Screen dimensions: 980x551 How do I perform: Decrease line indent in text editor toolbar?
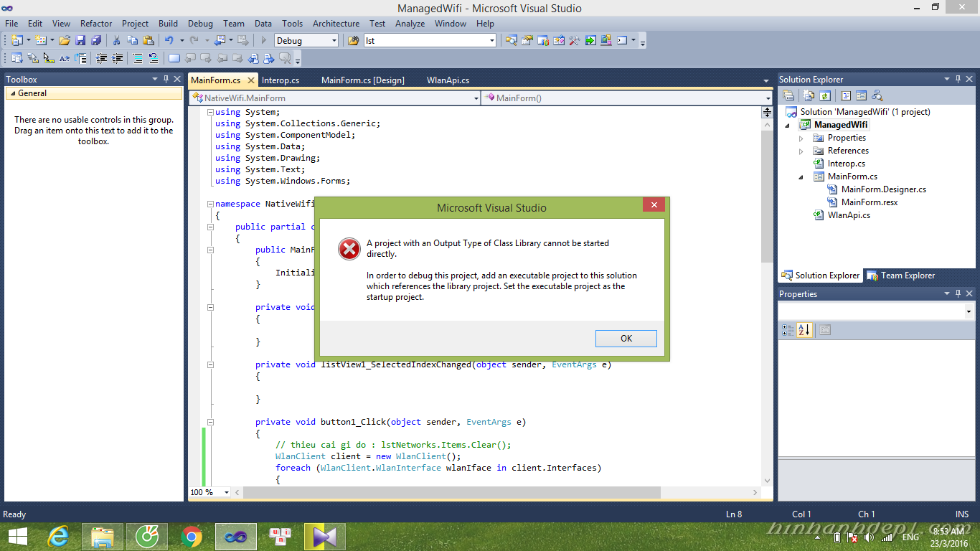101,59
